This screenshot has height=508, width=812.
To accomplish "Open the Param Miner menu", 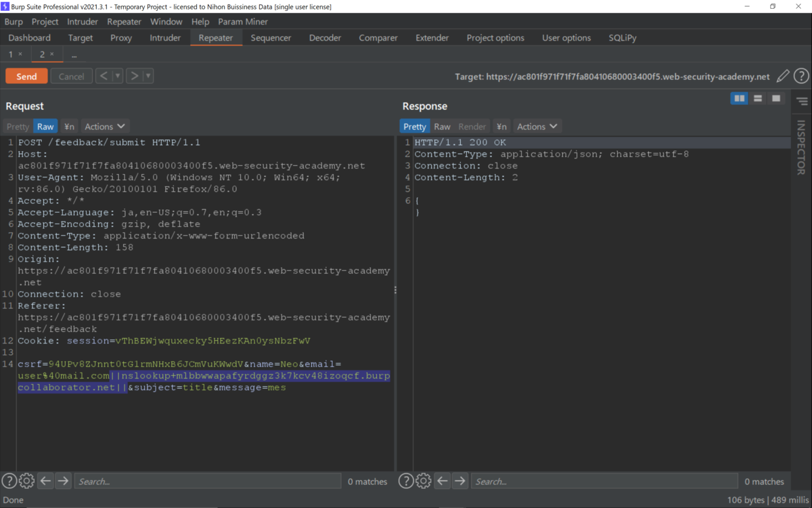I will coord(243,22).
